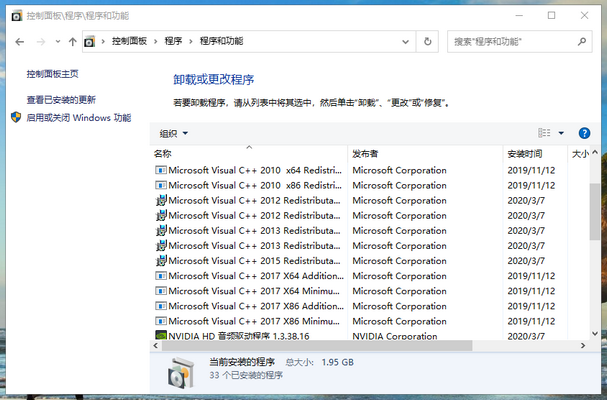Click the 程序 breadcrumb in address bar
Image resolution: width=607 pixels, height=400 pixels.
[x=174, y=41]
